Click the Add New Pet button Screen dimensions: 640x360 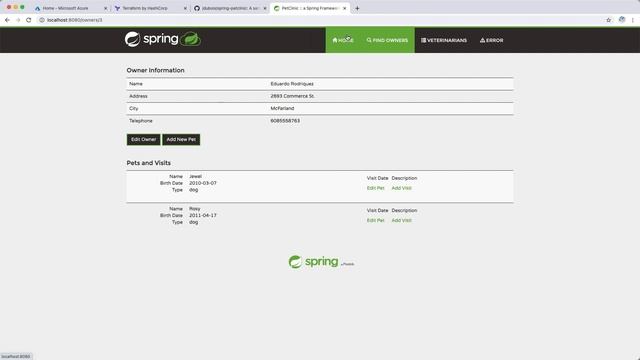click(181, 140)
